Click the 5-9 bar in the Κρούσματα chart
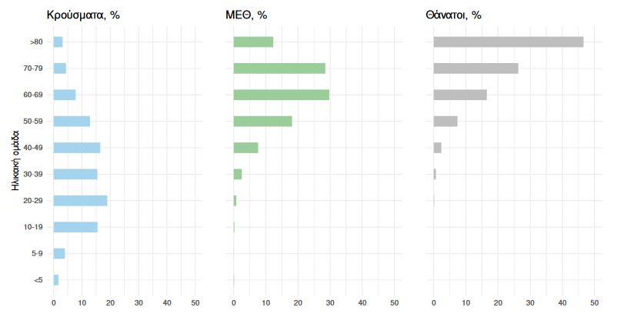The image size is (644, 324). [x=59, y=253]
